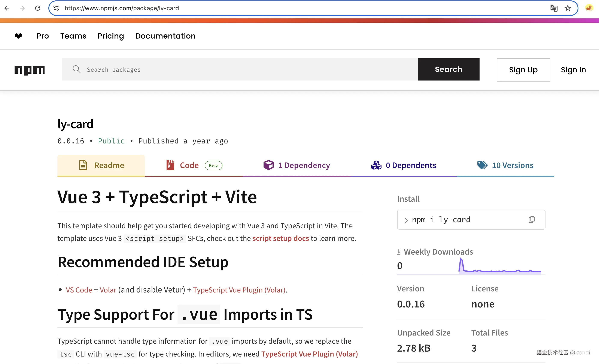Open the script setup docs link

280,238
